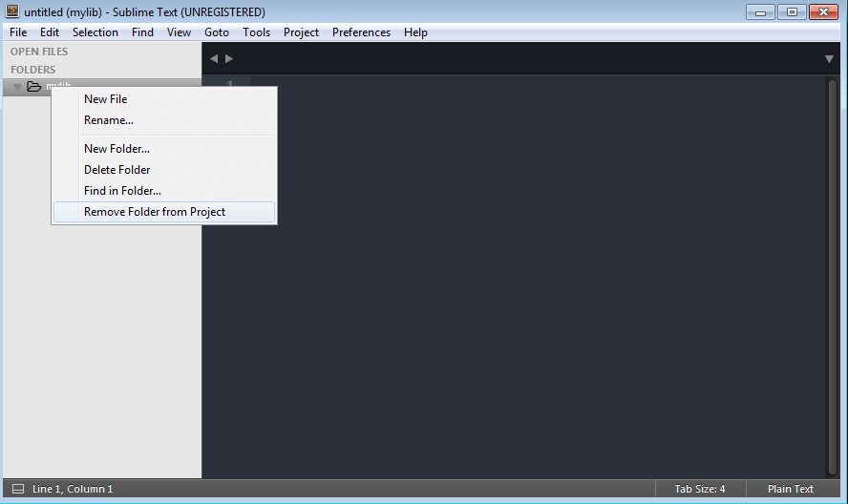This screenshot has width=848, height=504.
Task: Choose New Folder... in context menu
Action: pos(164,149)
